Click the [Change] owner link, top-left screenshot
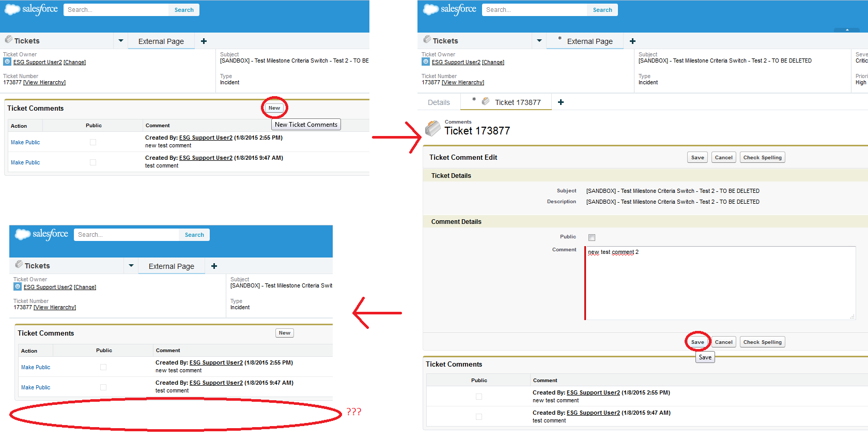 [x=75, y=62]
